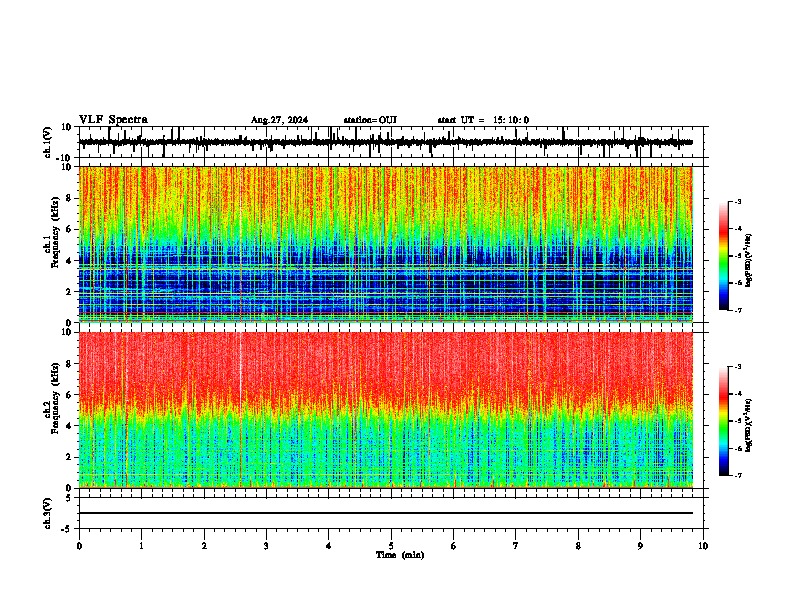Click the "6" frequency tick of ch.1 spectrogram
This screenshot has width=792, height=612.
coord(70,229)
